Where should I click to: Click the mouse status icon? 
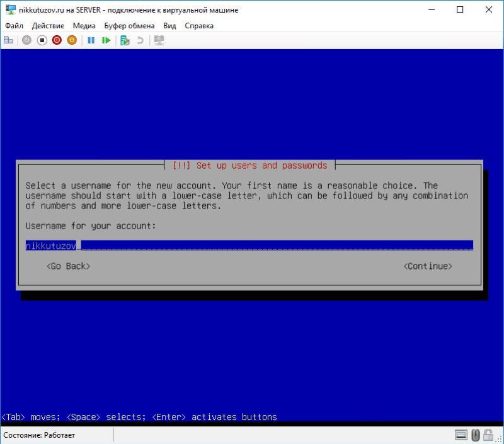click(x=476, y=435)
